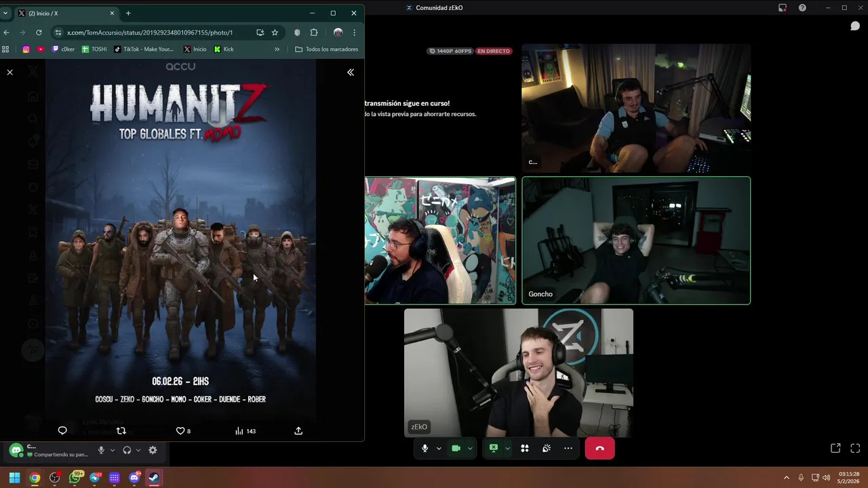Open 'Todos los marcadores' folder
The width and height of the screenshot is (868, 488).
(x=327, y=49)
